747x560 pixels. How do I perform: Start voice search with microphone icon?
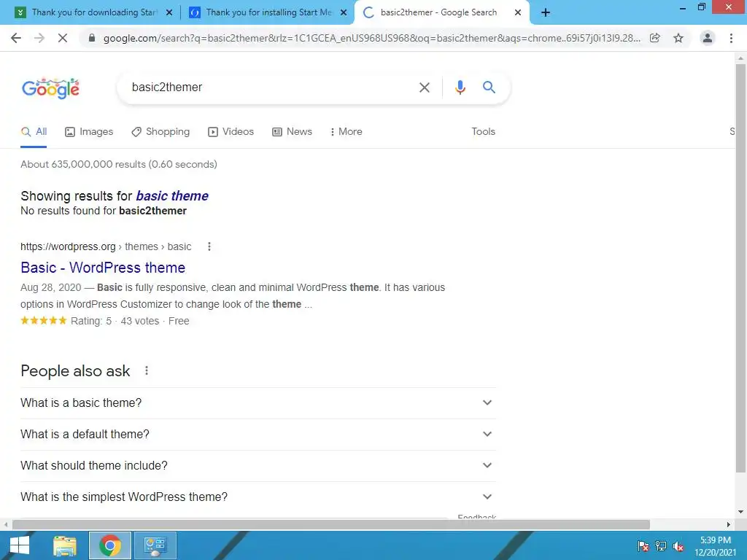click(460, 87)
